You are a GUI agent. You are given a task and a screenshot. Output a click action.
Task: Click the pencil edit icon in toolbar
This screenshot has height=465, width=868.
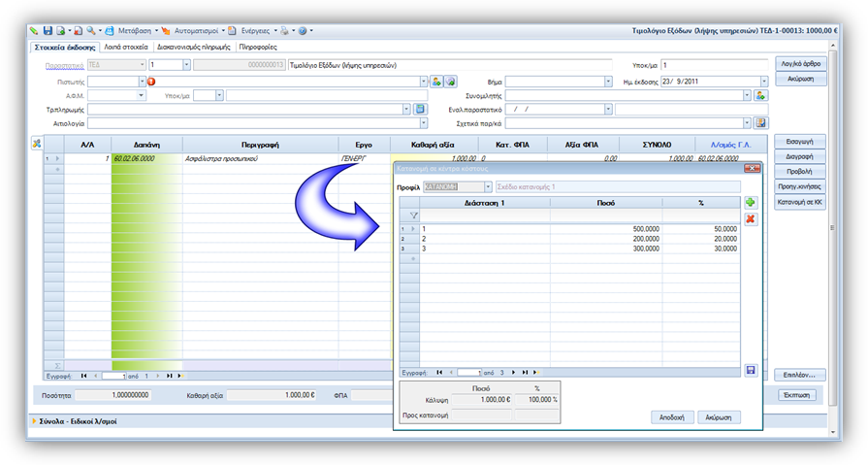click(34, 30)
